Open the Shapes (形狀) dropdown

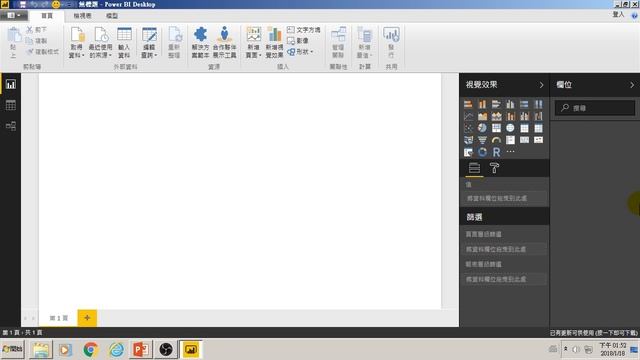pyautogui.click(x=300, y=52)
